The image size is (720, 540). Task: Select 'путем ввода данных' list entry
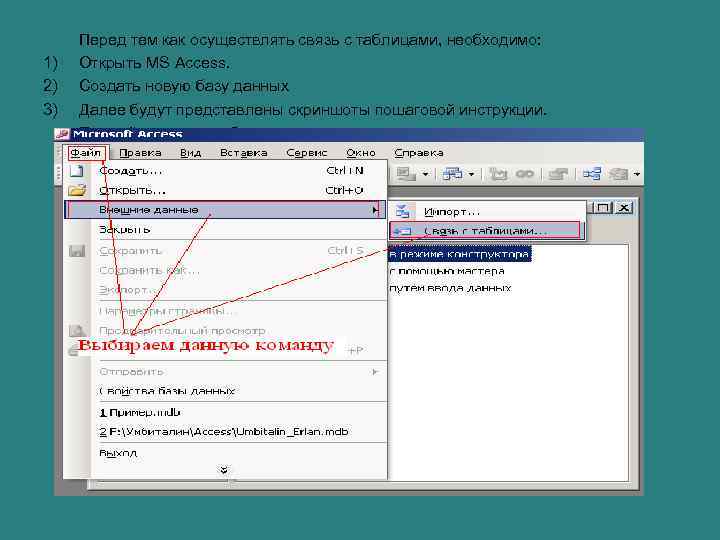point(450,288)
